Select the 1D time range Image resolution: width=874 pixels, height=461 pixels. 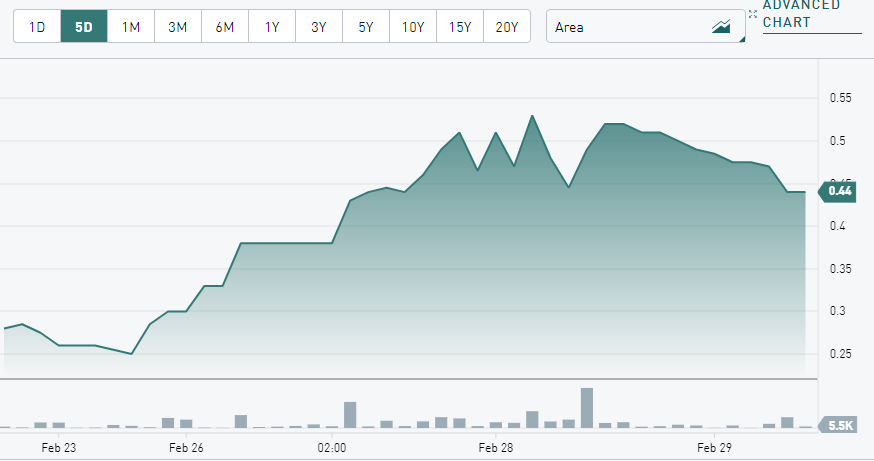(x=37, y=26)
